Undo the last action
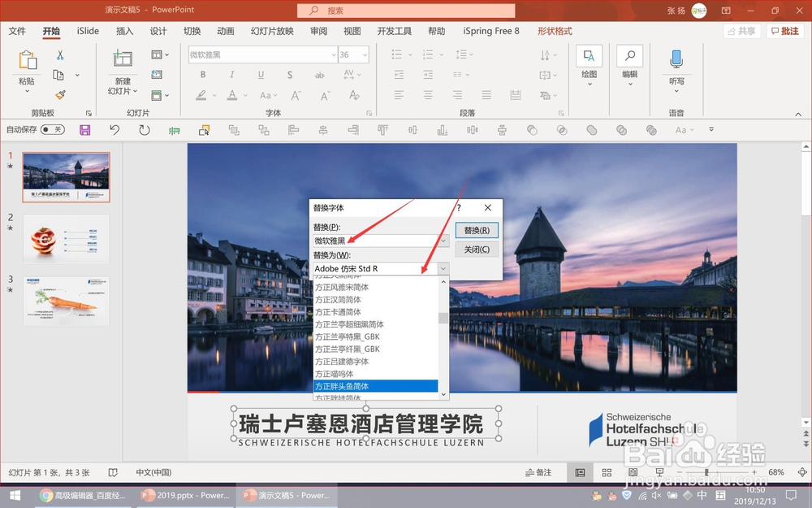 (x=114, y=130)
